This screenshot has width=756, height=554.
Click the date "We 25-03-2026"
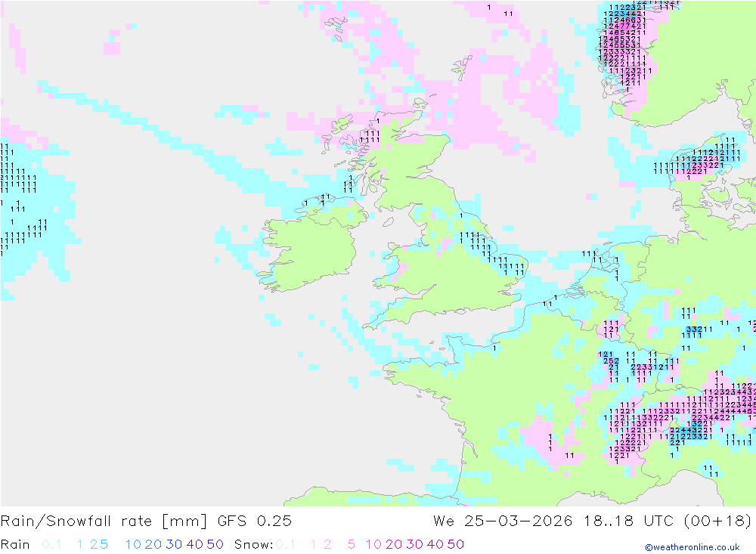click(503, 522)
